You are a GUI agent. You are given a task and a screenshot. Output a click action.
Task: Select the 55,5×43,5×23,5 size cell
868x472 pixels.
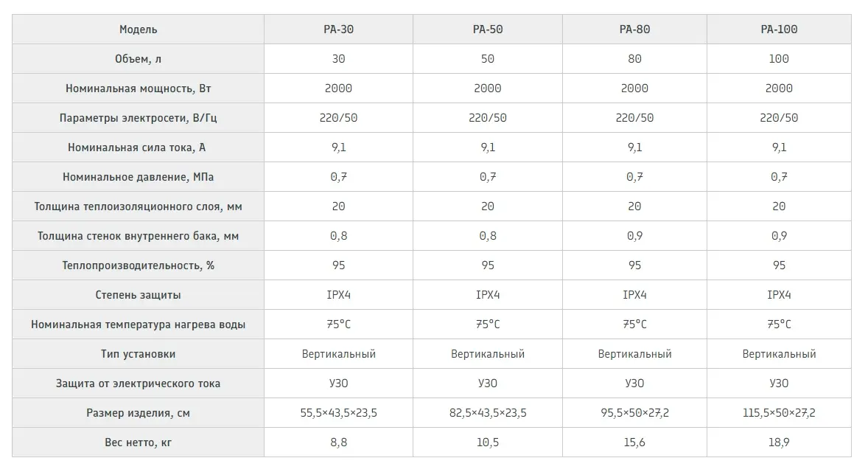338,413
